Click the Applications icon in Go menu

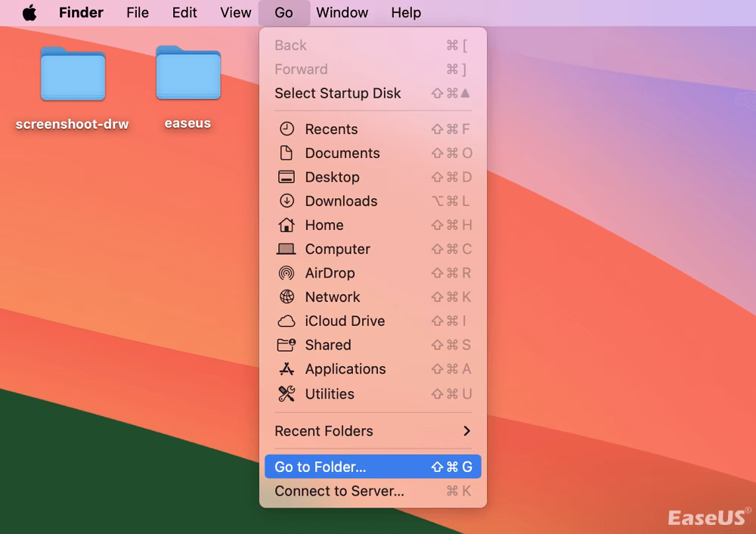pos(287,369)
